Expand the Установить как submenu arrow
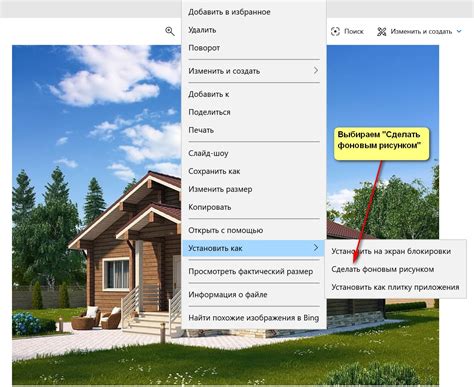474x387 pixels. coord(316,248)
